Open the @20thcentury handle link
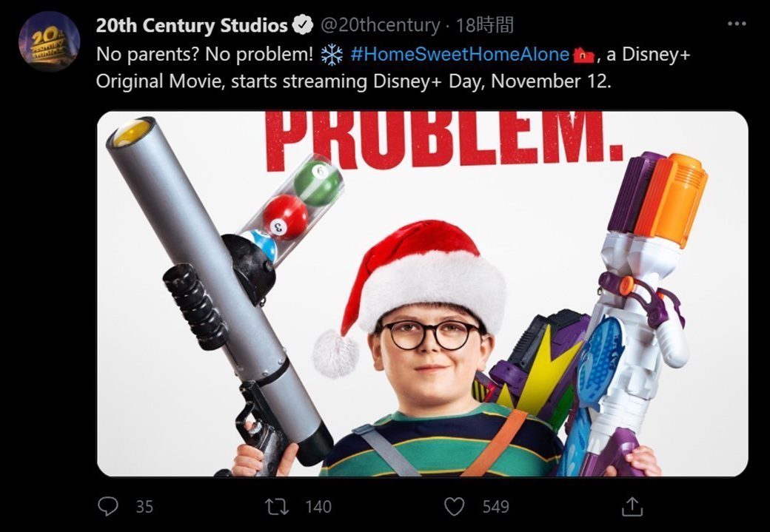 (x=380, y=26)
